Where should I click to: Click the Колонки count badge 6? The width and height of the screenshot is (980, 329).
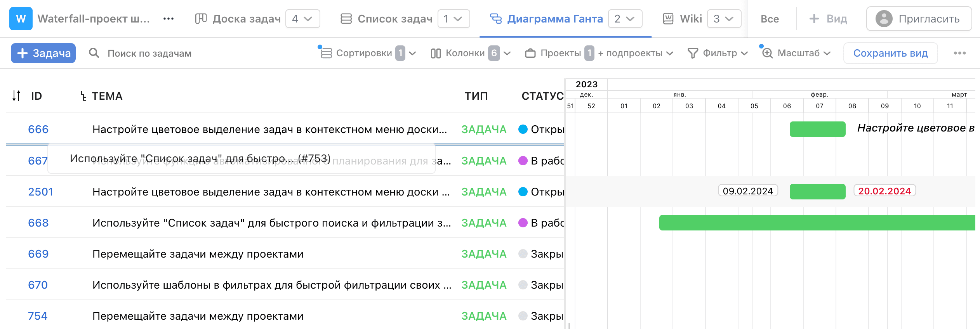pyautogui.click(x=494, y=53)
